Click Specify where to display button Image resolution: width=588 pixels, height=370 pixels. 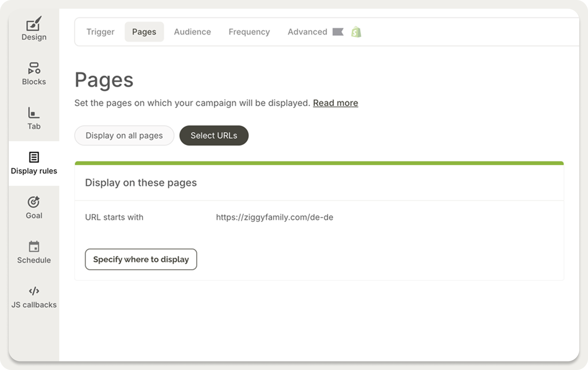(141, 259)
